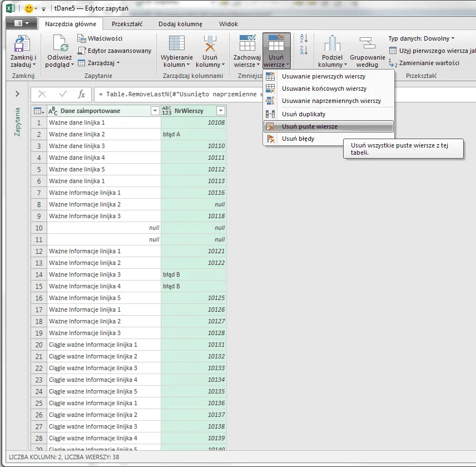Click the value 10139

click(x=216, y=439)
